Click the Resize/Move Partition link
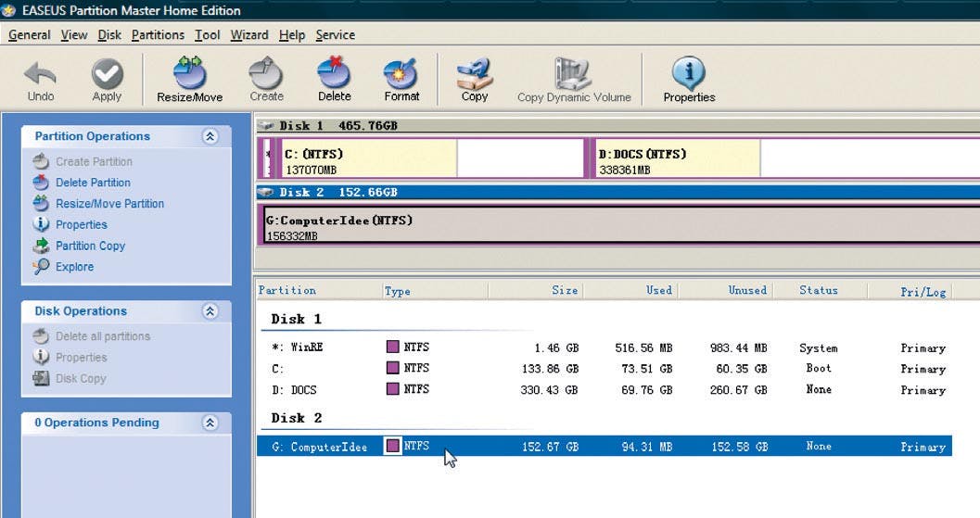The width and height of the screenshot is (980, 518). tap(110, 204)
